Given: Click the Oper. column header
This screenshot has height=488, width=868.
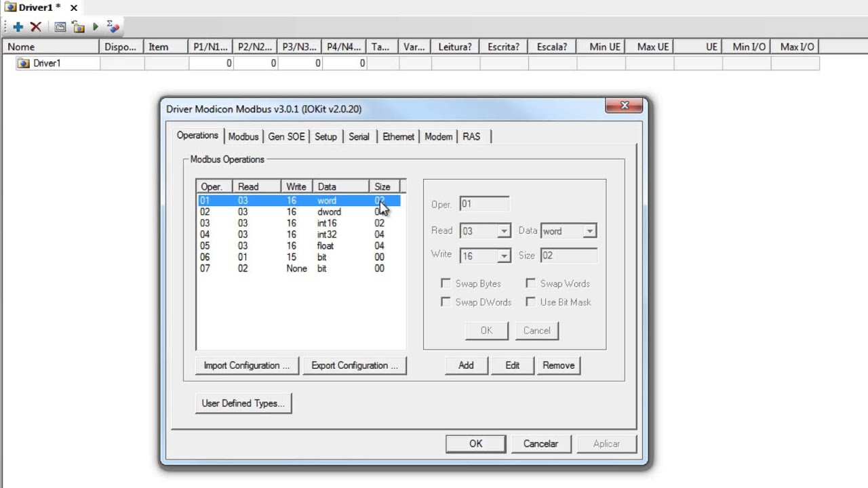Looking at the screenshot, I should tap(214, 186).
